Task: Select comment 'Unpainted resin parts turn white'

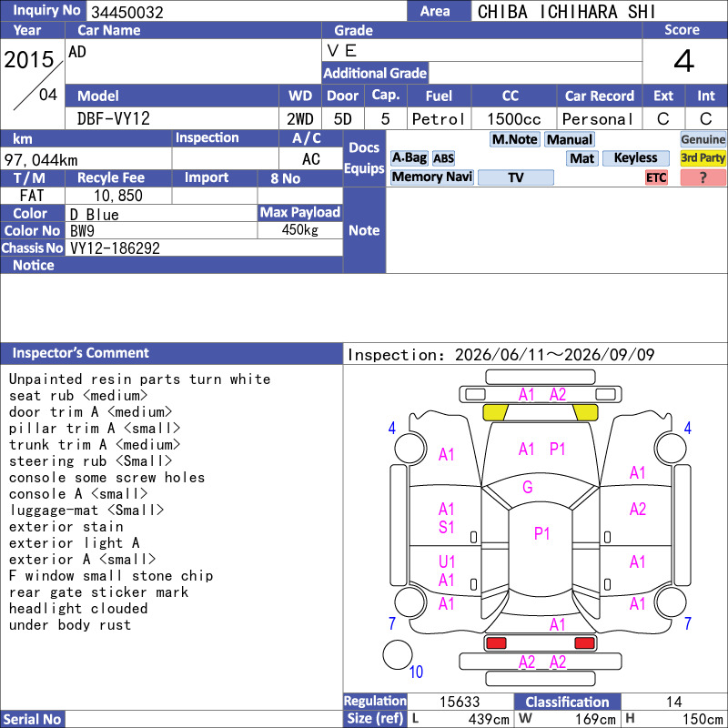Action: (x=139, y=379)
